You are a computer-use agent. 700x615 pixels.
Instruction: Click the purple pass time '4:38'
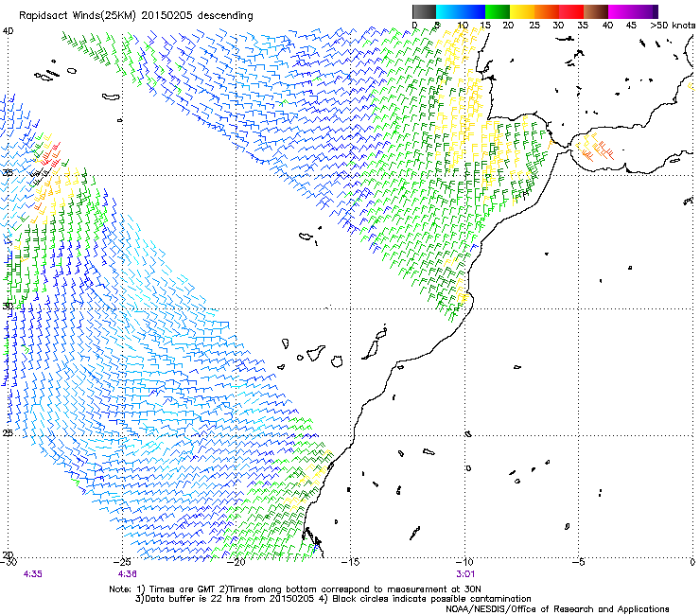128,574
